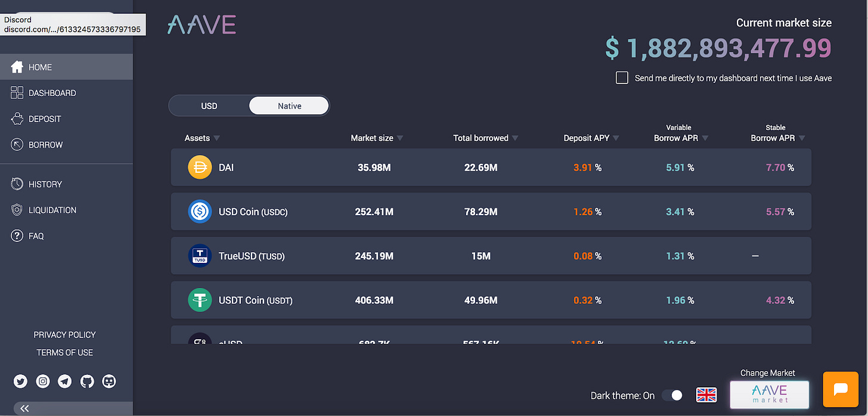Sort by Market size arrow
The width and height of the screenshot is (868, 416).
coord(400,138)
